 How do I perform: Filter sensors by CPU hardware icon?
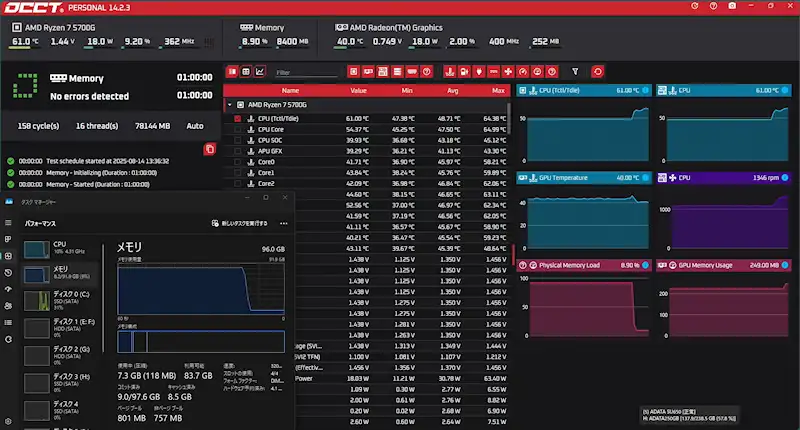(354, 72)
